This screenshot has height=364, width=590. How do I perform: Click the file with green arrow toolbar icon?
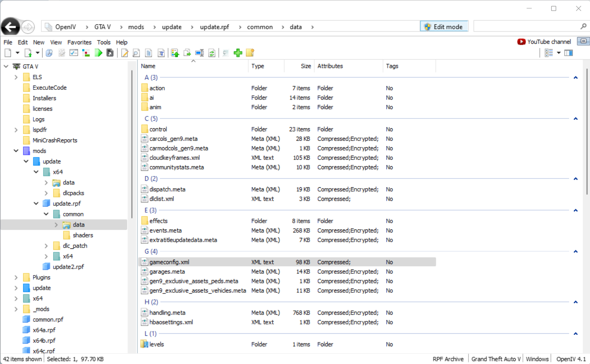pos(28,53)
